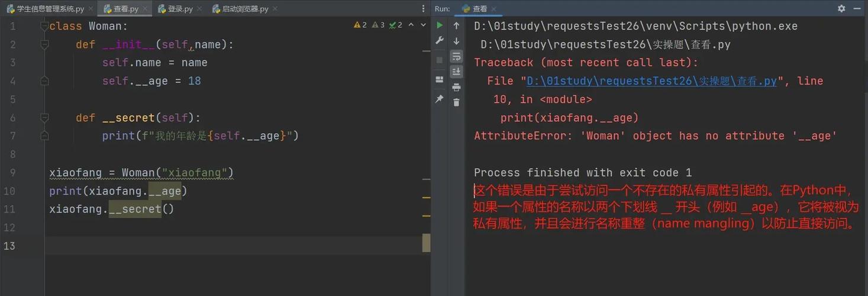This screenshot has height=296, width=868.
Task: Click the Woman("xiaofang") assignment on line 9
Action: (141, 173)
